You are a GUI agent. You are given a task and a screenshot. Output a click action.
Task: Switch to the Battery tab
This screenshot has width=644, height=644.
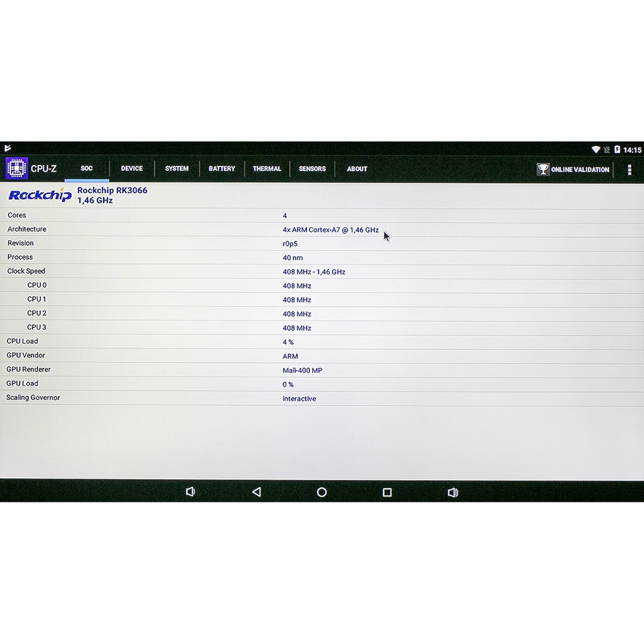(x=222, y=169)
